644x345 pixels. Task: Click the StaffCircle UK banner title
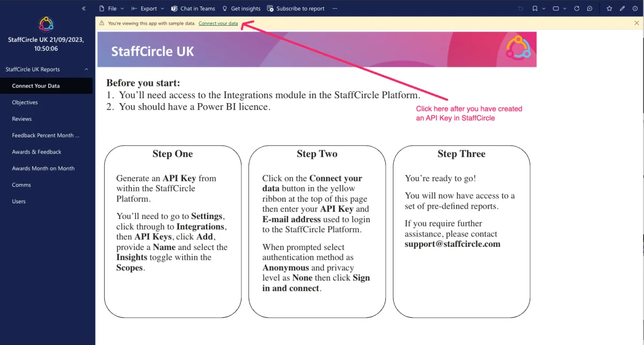click(152, 52)
